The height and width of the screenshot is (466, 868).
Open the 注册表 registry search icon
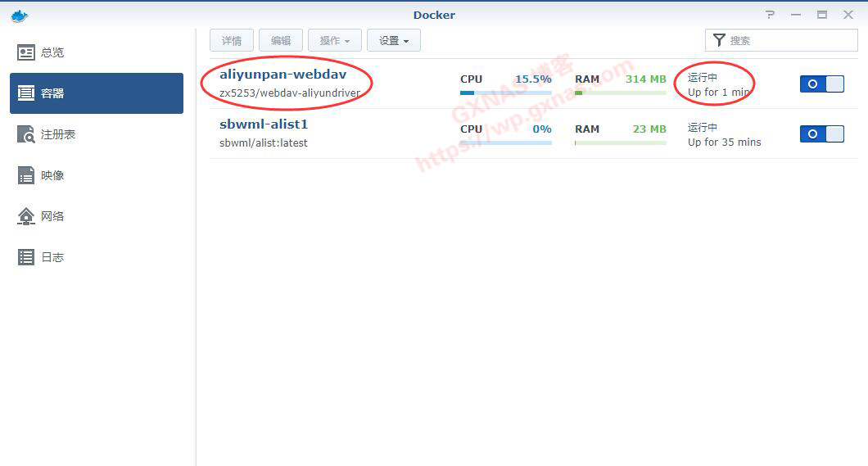pos(26,134)
